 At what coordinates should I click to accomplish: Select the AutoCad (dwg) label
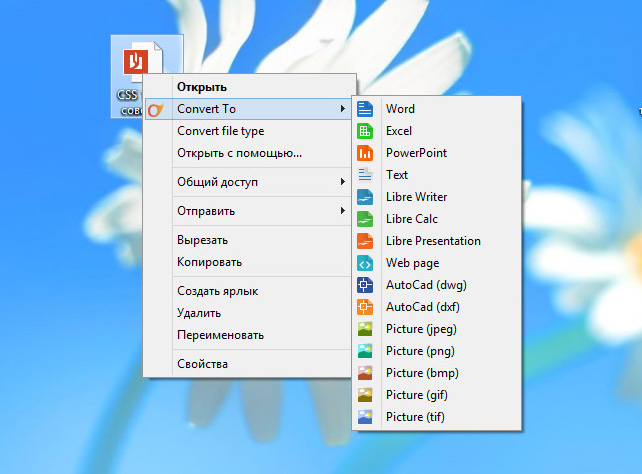pyautogui.click(x=426, y=285)
